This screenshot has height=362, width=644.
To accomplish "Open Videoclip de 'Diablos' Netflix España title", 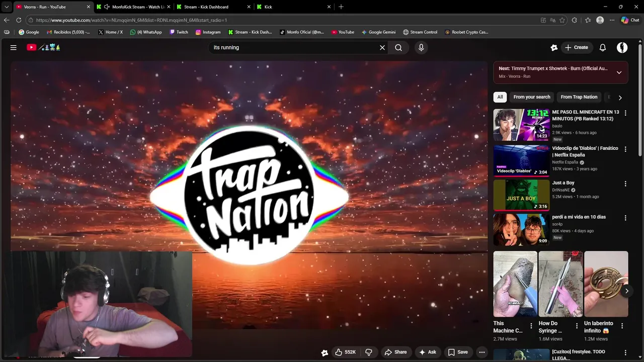I will 585,152.
